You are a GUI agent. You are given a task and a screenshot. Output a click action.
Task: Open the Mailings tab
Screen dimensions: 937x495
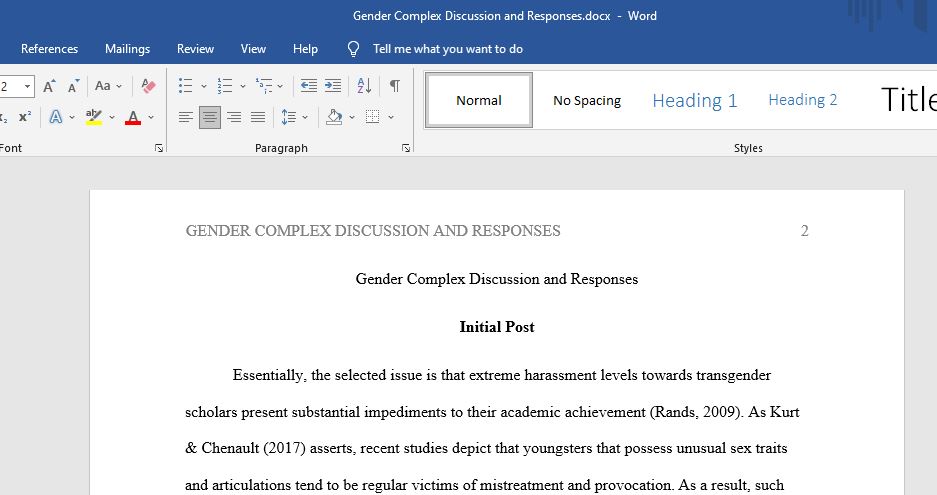coord(127,49)
